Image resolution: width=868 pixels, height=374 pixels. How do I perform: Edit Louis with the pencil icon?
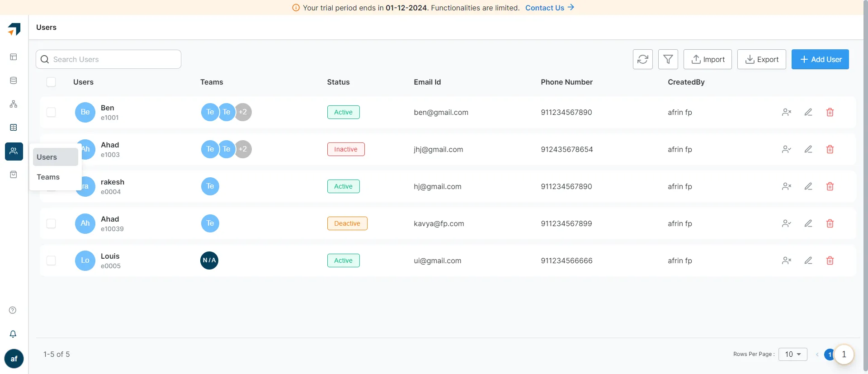[x=808, y=260]
